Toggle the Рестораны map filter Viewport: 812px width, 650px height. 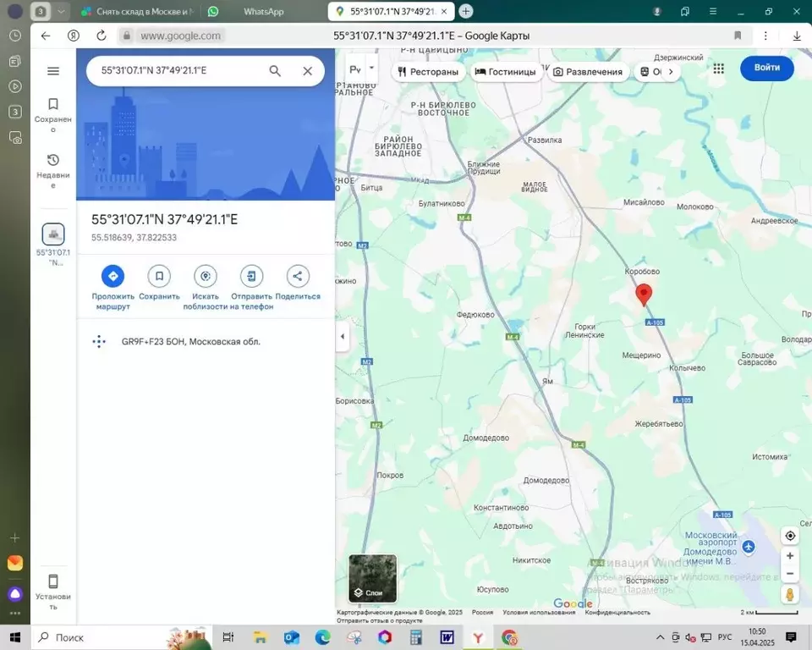click(427, 72)
